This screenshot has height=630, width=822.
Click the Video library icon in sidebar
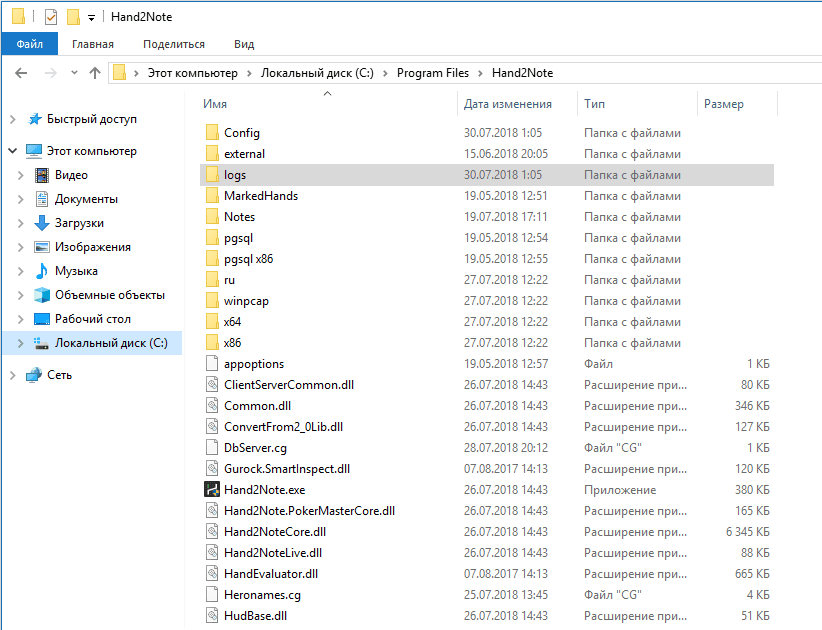click(42, 175)
